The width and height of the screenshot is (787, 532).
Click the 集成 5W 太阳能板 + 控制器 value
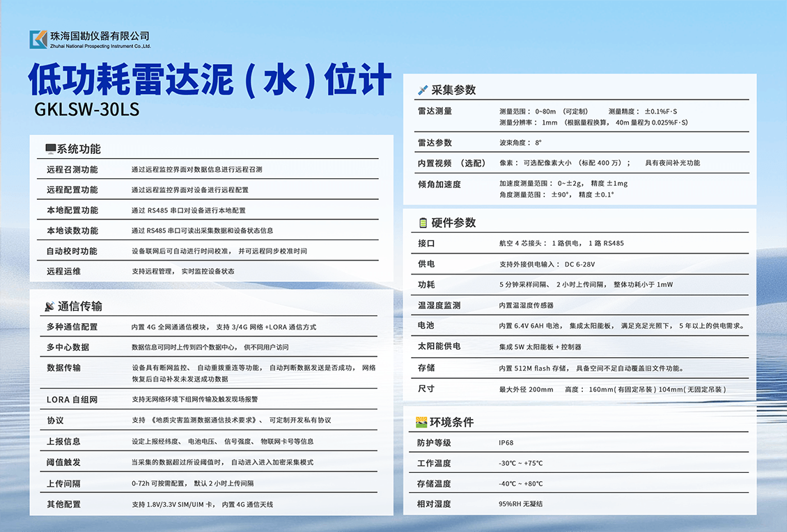[540, 347]
